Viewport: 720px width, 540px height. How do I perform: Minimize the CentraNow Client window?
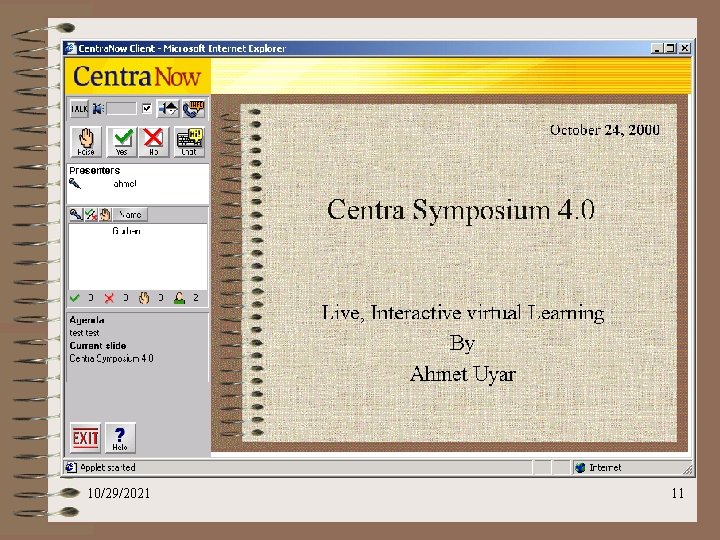tap(657, 48)
